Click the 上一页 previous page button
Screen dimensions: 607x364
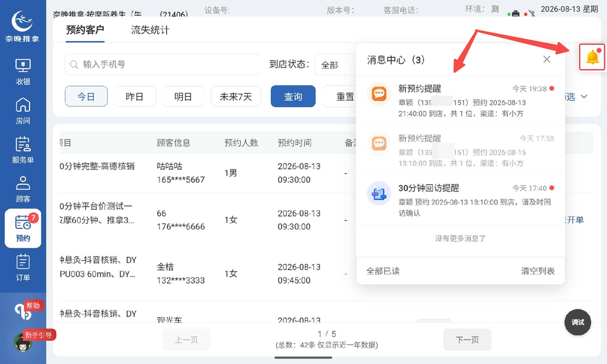pyautogui.click(x=186, y=340)
